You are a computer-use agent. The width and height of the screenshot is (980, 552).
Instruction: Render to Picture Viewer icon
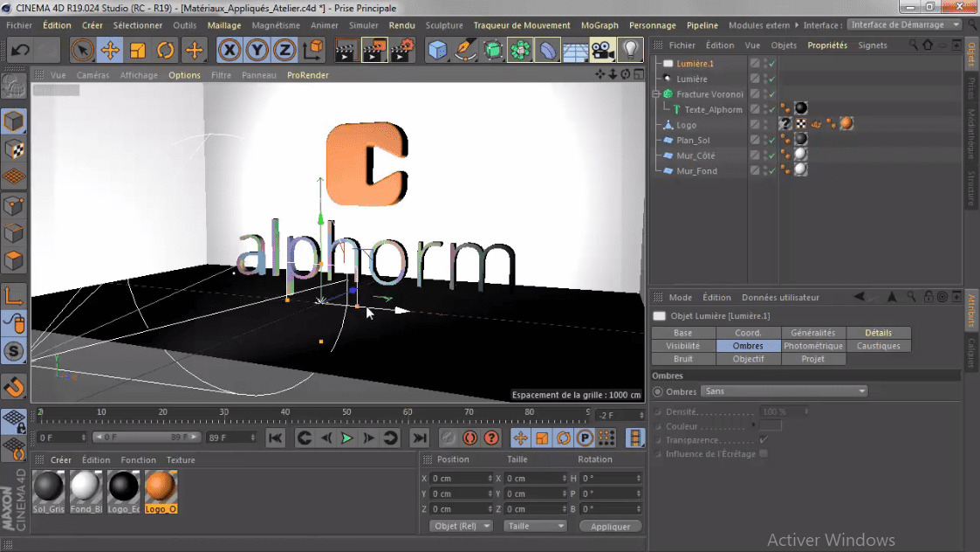tap(373, 50)
